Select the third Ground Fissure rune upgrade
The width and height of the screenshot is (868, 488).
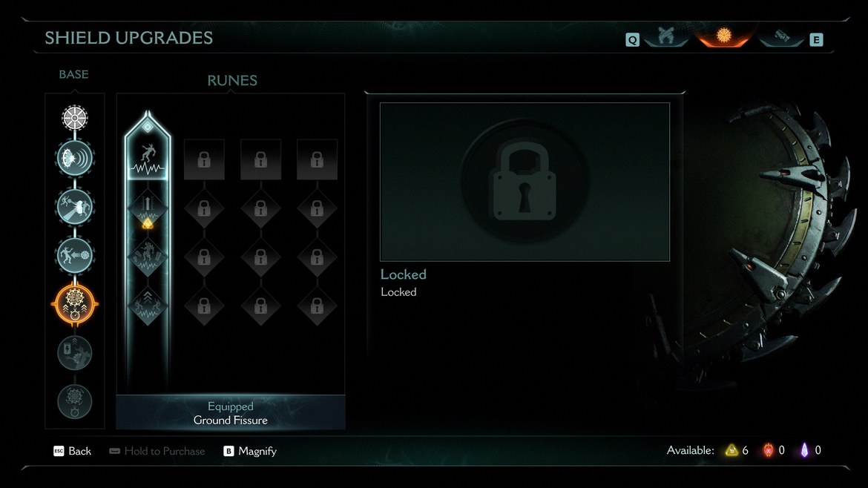[x=148, y=257]
